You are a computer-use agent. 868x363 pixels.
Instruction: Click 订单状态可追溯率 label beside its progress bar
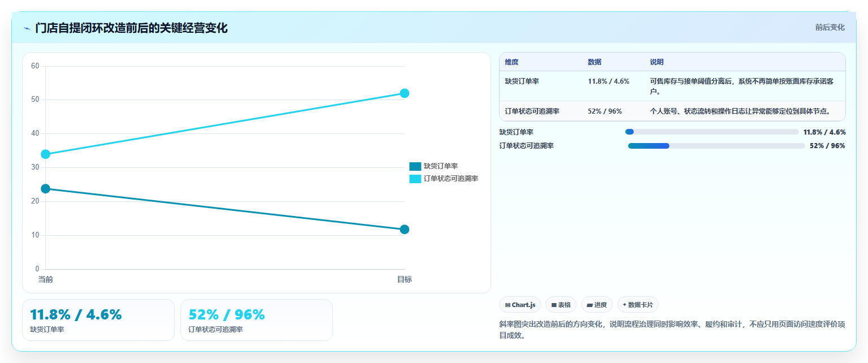pos(526,146)
